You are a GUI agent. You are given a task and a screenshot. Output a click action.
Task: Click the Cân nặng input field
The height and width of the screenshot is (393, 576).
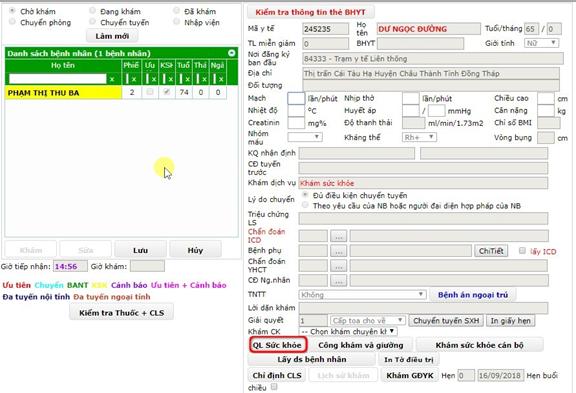pos(546,111)
